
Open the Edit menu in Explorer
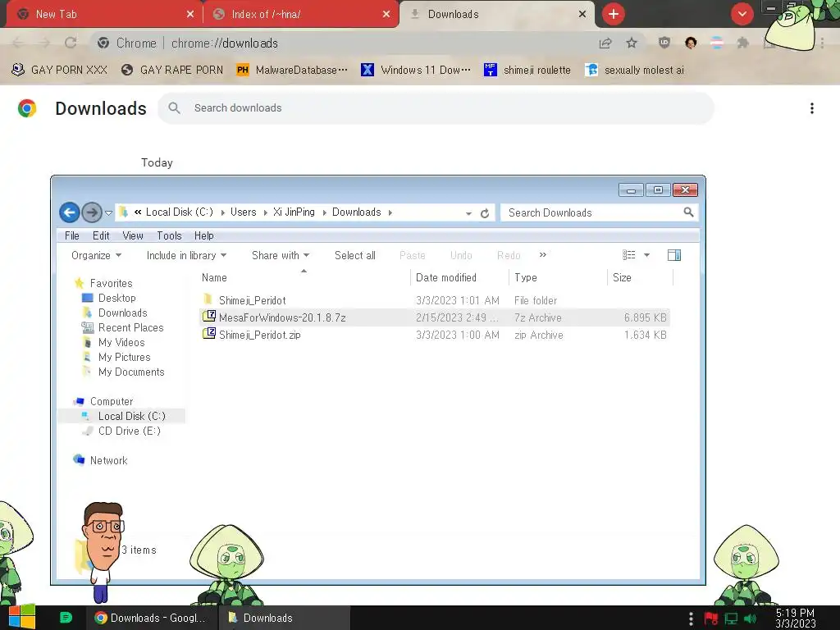(x=101, y=235)
